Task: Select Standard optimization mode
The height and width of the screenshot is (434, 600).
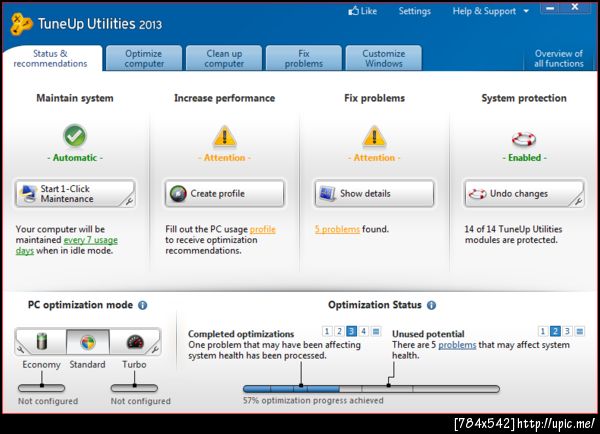Action: click(x=88, y=341)
